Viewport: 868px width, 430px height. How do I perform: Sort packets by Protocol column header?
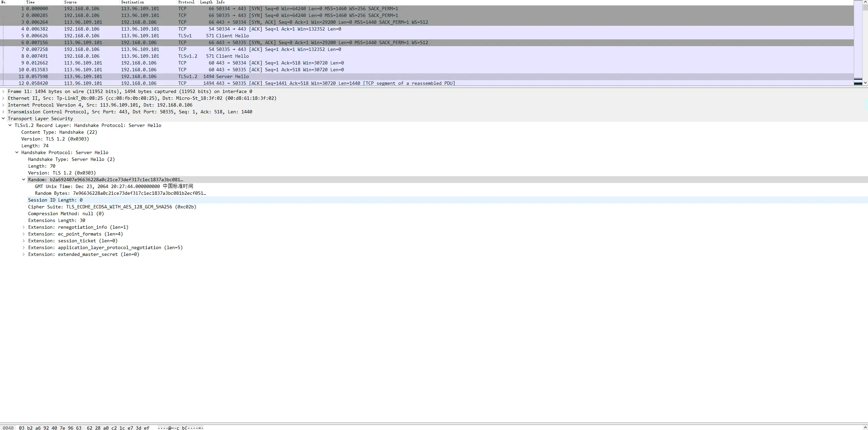186,2
